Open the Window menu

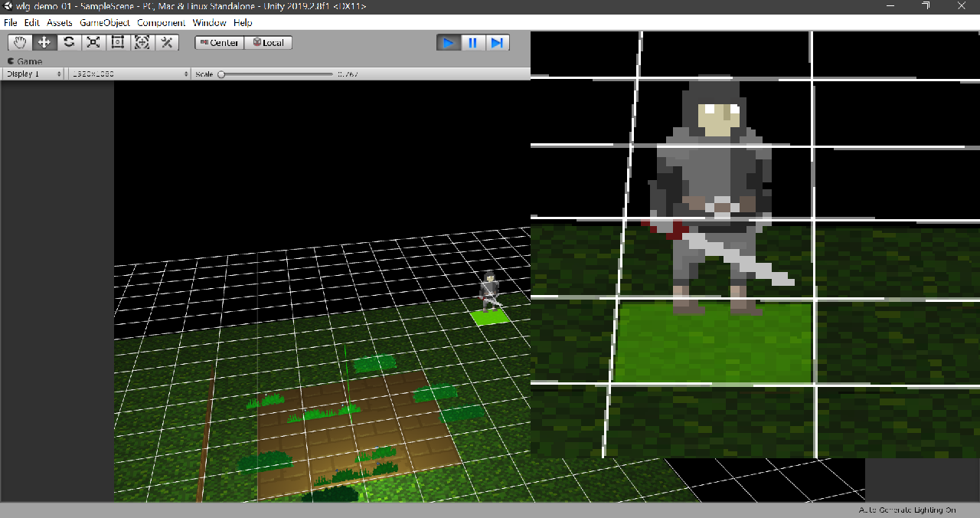209,22
